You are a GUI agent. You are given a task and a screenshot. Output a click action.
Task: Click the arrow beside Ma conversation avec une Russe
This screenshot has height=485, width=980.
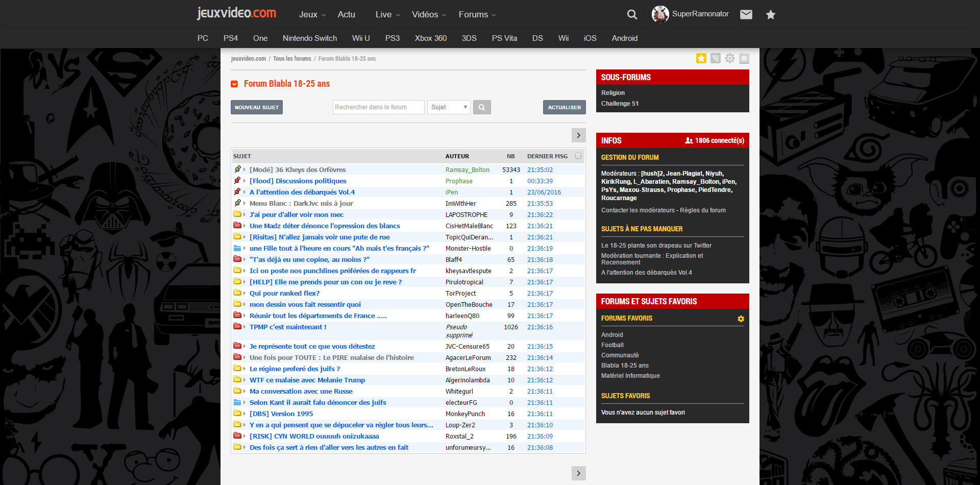[x=244, y=392]
